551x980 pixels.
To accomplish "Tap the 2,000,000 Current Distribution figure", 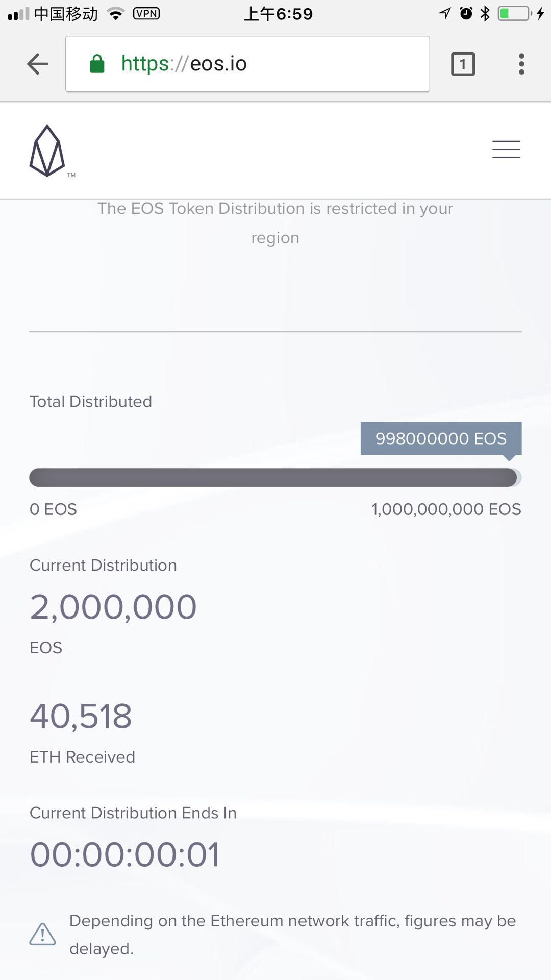I will 113,607.
